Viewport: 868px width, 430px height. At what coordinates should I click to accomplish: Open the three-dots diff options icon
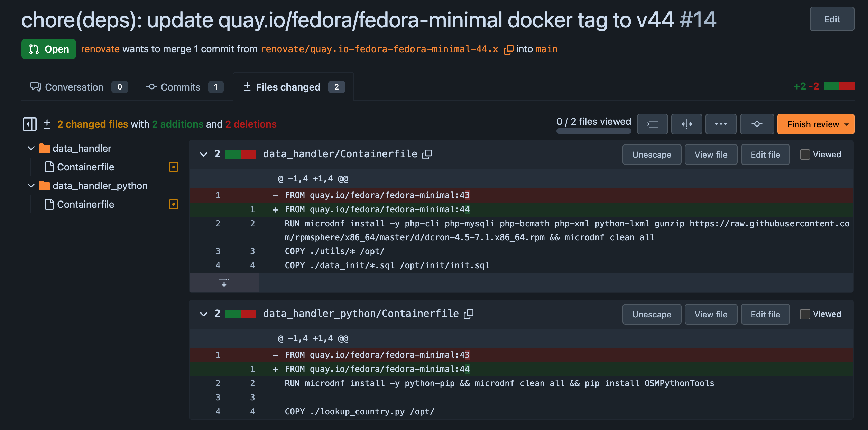(721, 124)
